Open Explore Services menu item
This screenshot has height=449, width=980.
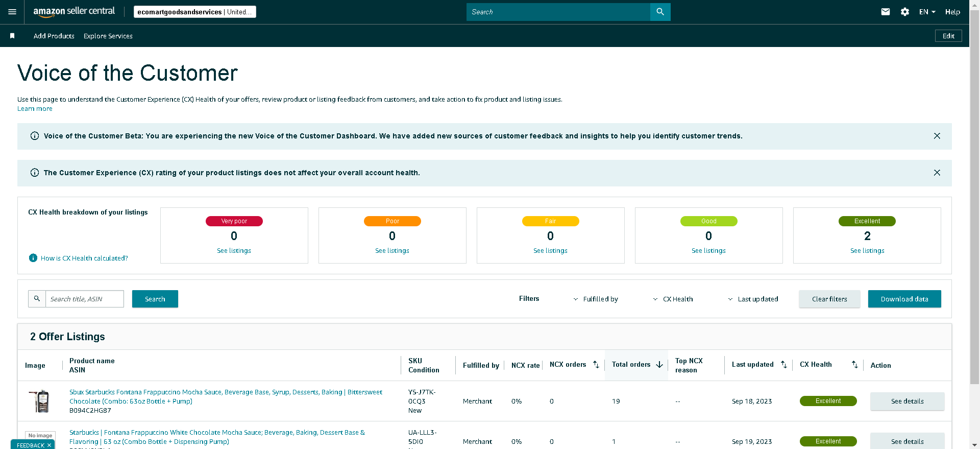[x=108, y=36]
